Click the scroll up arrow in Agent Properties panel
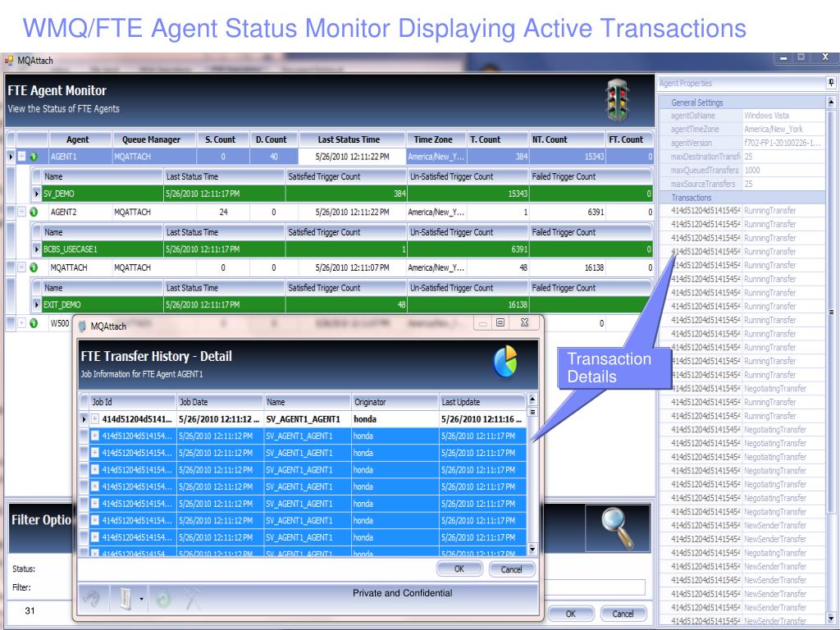Image resolution: width=840 pixels, height=630 pixels. click(x=831, y=102)
